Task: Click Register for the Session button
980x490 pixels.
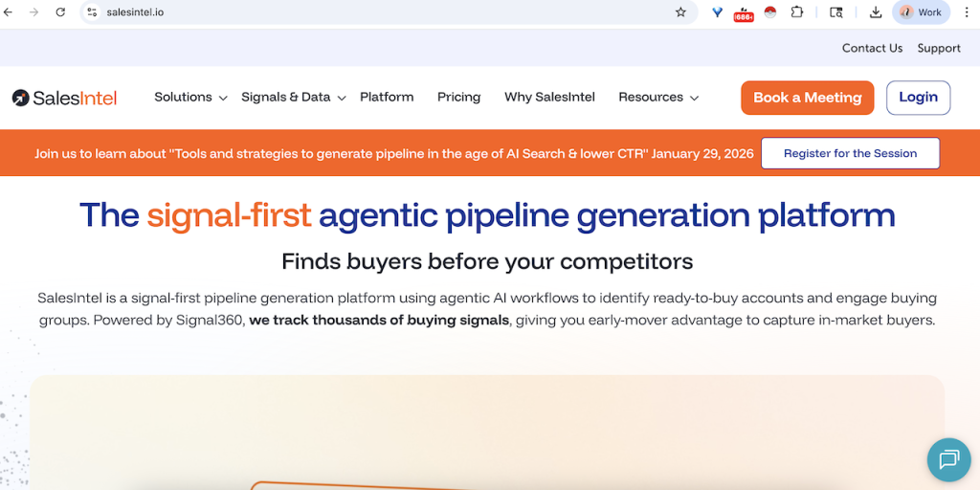Action: 850,153
